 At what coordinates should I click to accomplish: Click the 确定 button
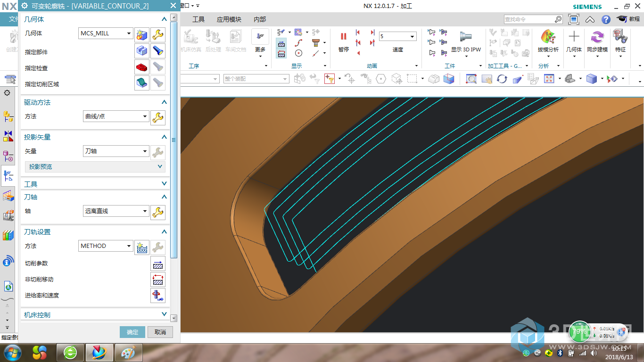132,332
